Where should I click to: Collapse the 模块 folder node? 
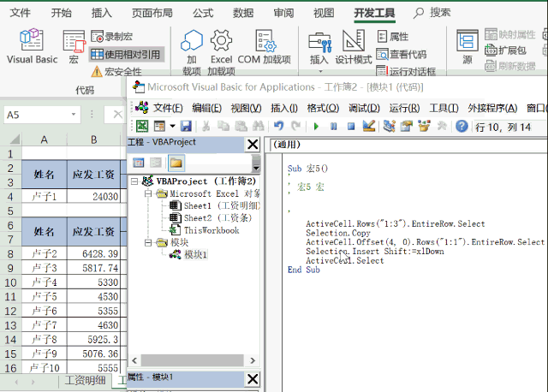coord(148,242)
